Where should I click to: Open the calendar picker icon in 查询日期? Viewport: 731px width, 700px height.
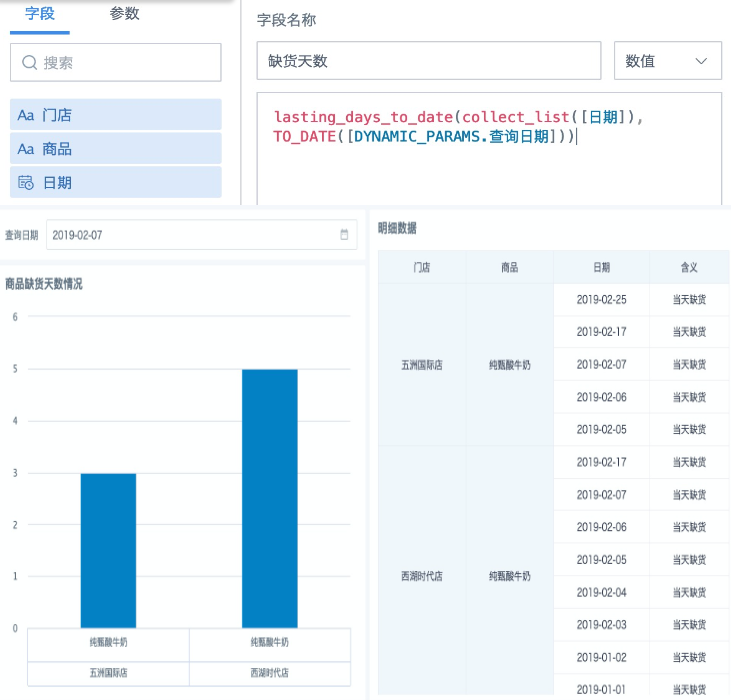click(x=344, y=234)
